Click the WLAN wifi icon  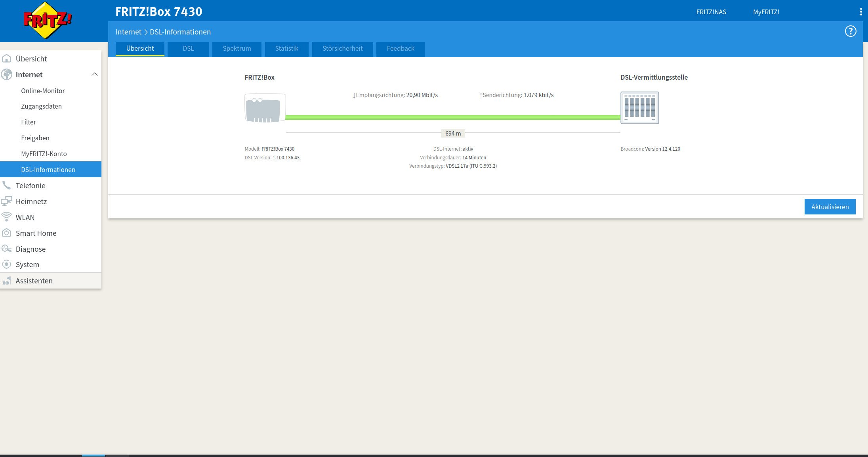(6, 217)
